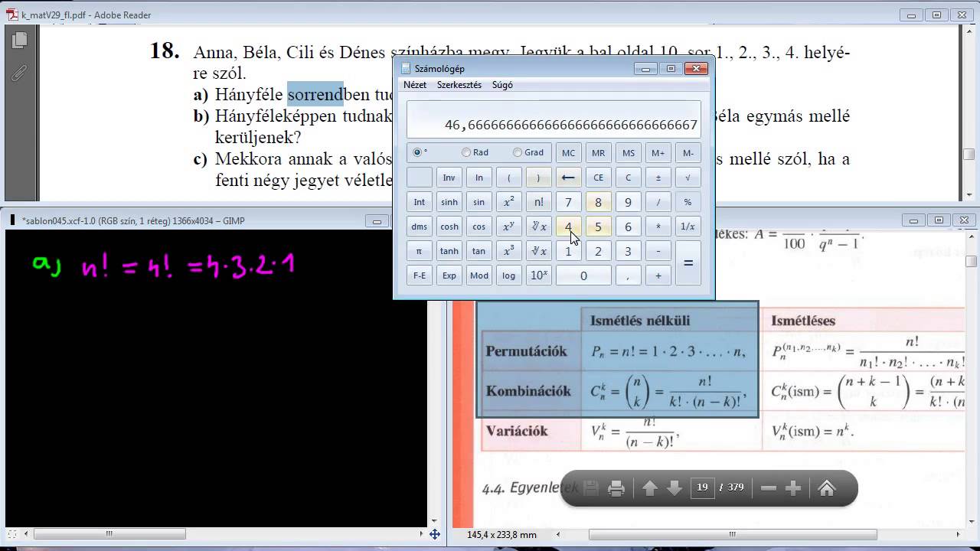Click GIMP horizontal scrollbar thumb
The width and height of the screenshot is (980, 551).
click(109, 534)
